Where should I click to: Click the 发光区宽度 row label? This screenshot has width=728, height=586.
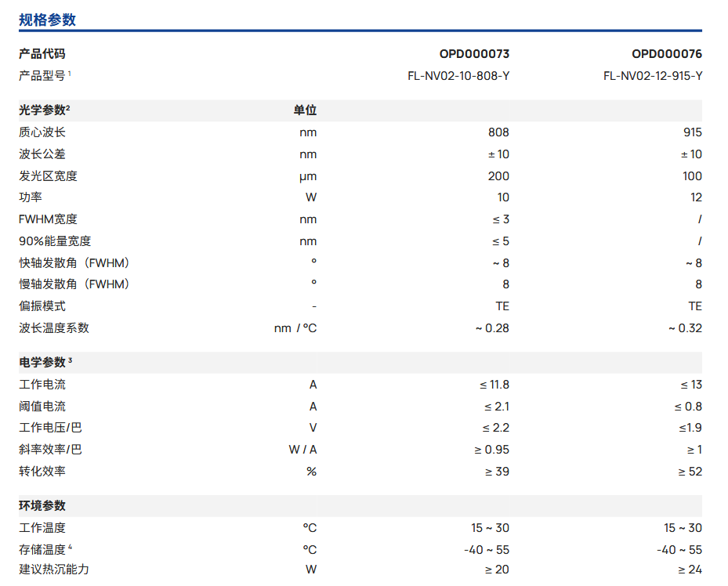48,176
